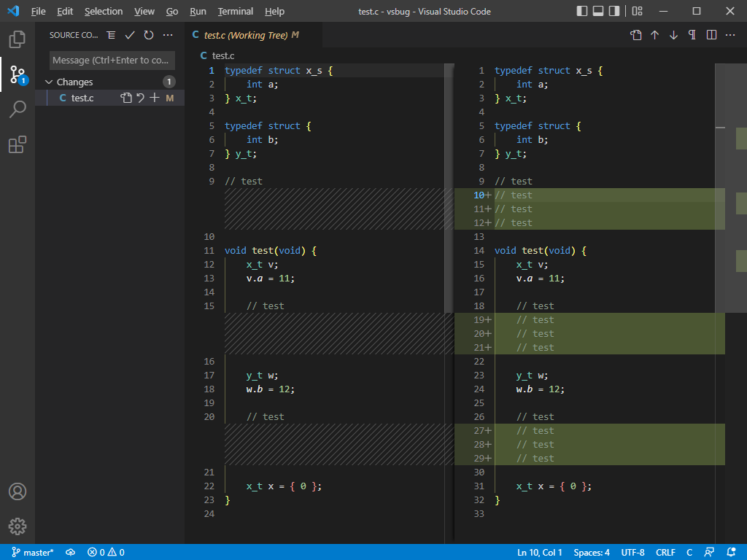Split the editor to the right

(x=711, y=35)
